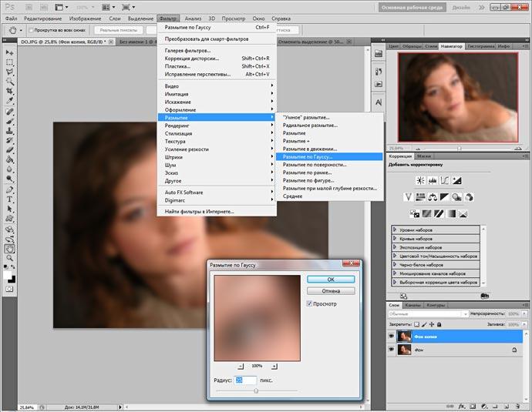Image resolution: width=532 pixels, height=412 pixels.
Task: Add a Curves adjustment
Action: tap(444, 181)
